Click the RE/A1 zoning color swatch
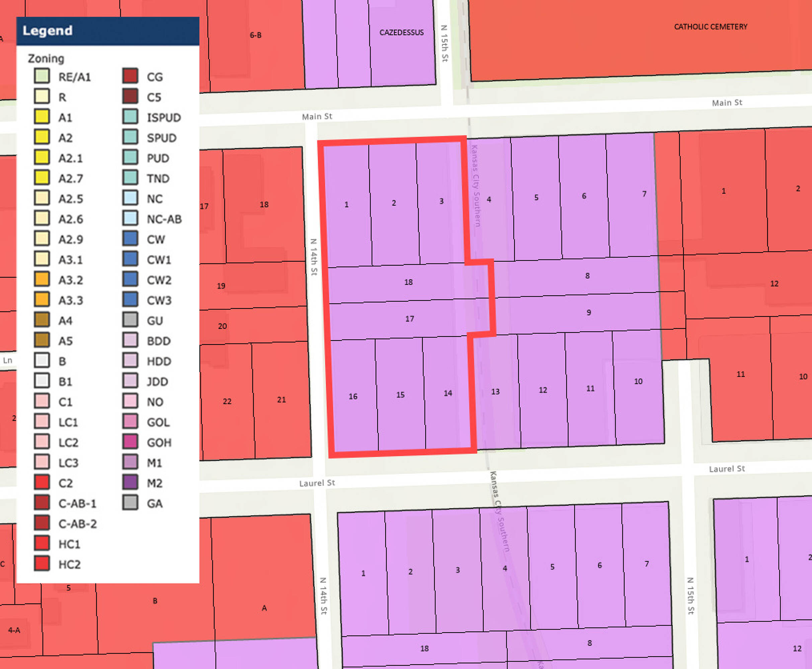 (x=42, y=76)
